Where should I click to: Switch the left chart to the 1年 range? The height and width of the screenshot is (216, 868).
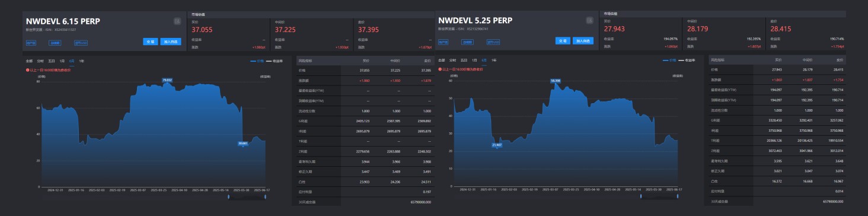pyautogui.click(x=81, y=61)
